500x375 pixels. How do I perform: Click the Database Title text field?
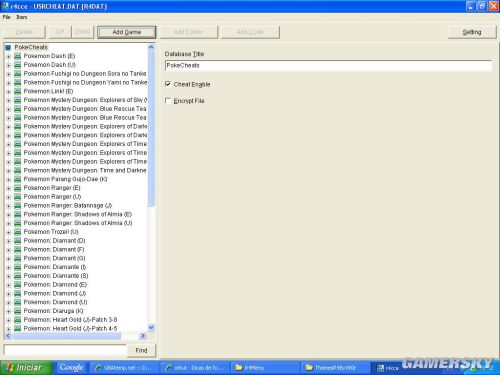328,66
